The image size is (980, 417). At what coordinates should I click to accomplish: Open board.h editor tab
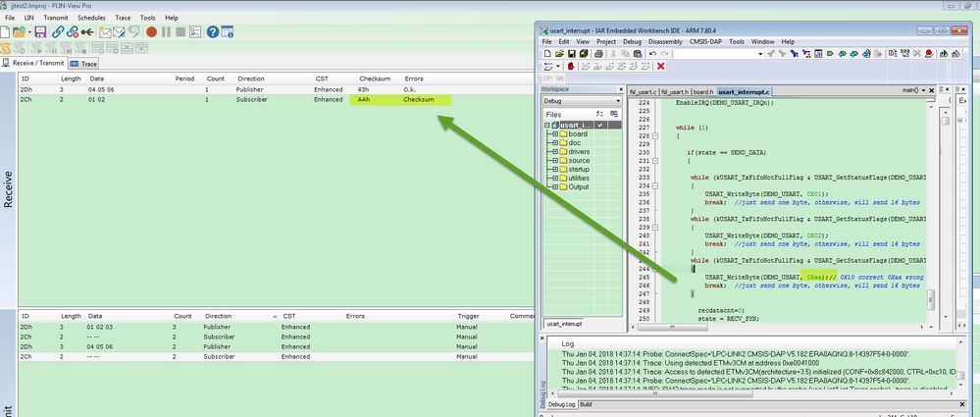[x=703, y=91]
